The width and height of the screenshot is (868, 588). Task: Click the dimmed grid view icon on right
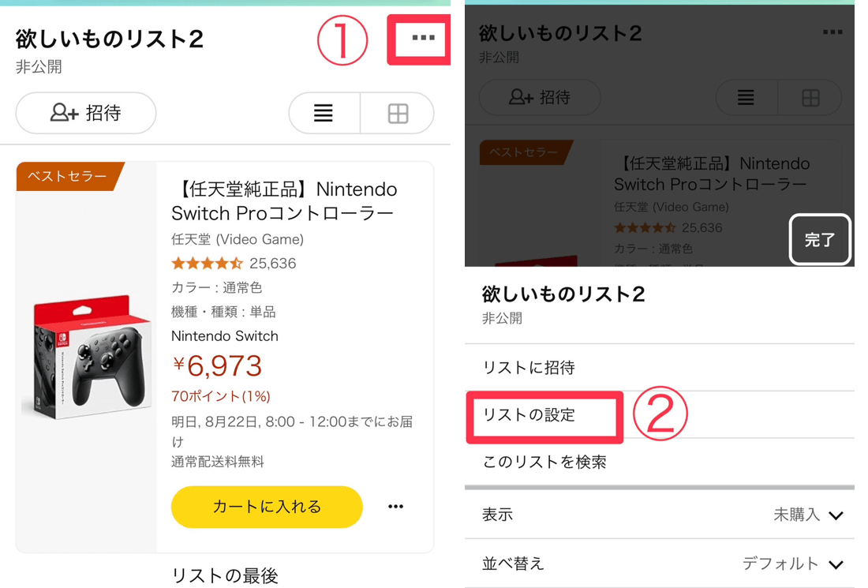(810, 98)
